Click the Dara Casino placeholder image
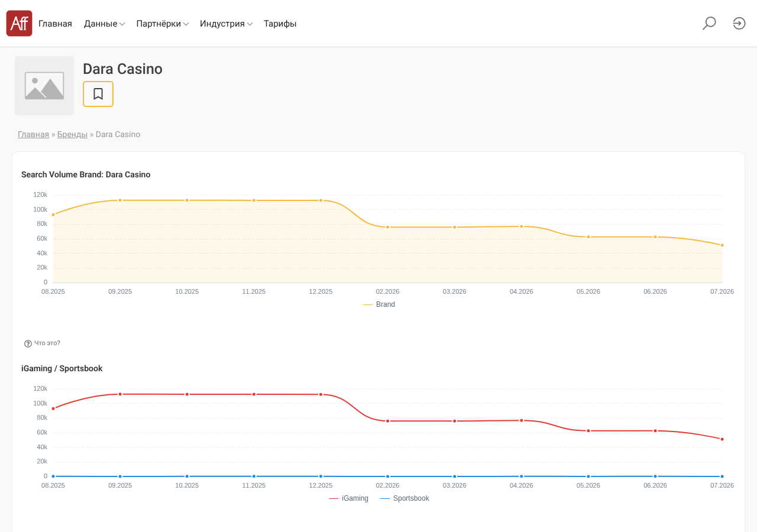This screenshot has height=532, width=757. [44, 86]
